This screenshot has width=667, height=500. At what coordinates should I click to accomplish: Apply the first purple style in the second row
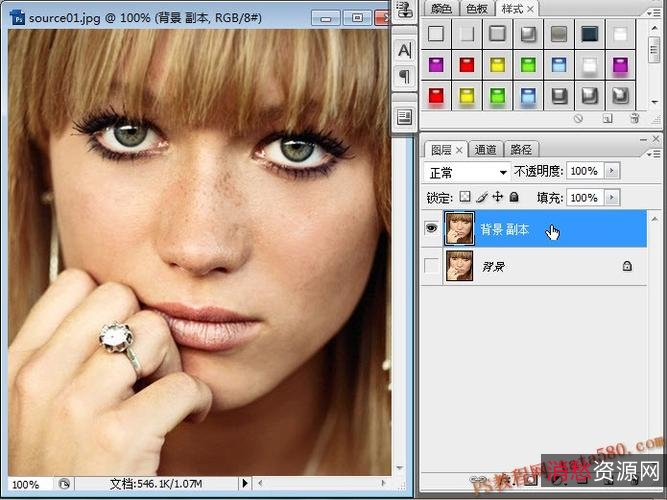[436, 65]
